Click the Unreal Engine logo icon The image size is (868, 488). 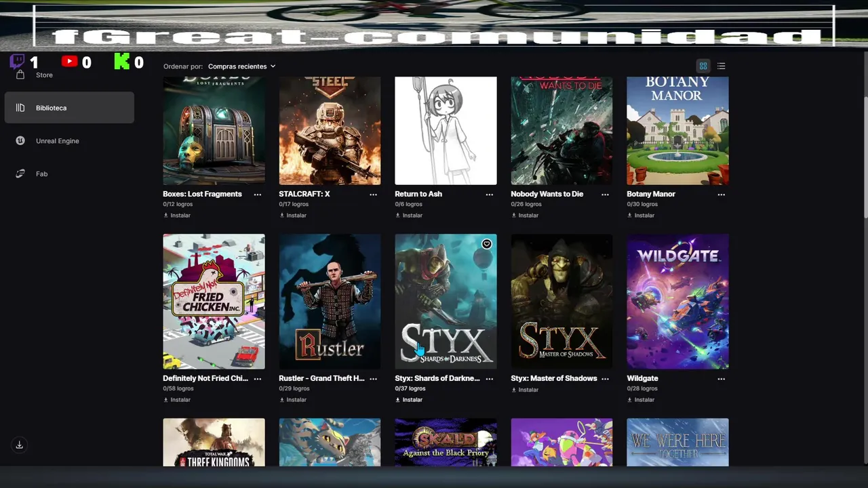(x=20, y=141)
